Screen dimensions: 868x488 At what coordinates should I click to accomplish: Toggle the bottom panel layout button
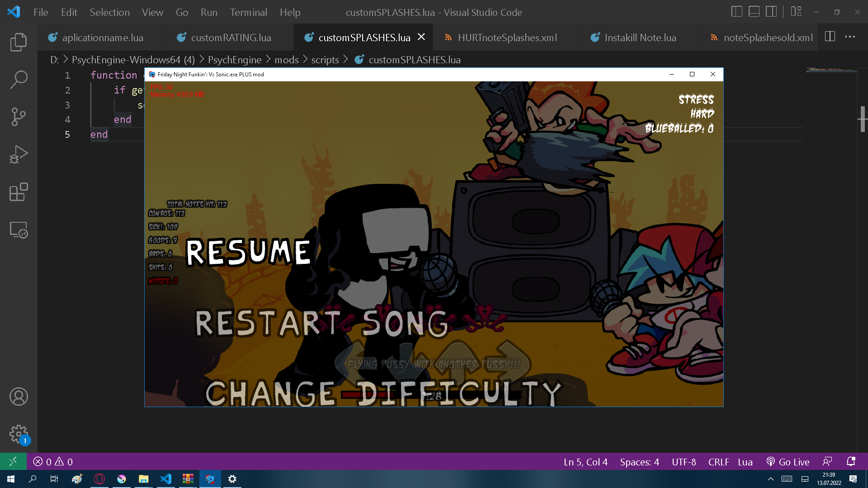click(x=754, y=12)
